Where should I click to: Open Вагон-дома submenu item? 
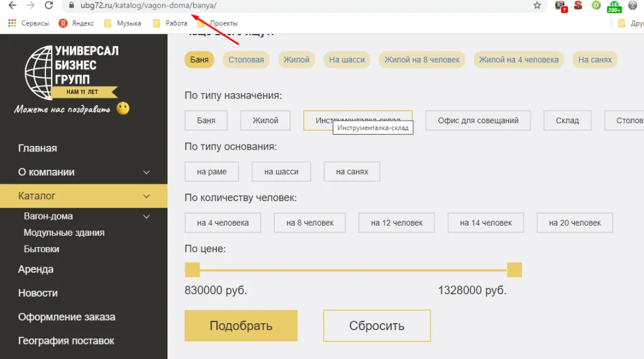(48, 216)
